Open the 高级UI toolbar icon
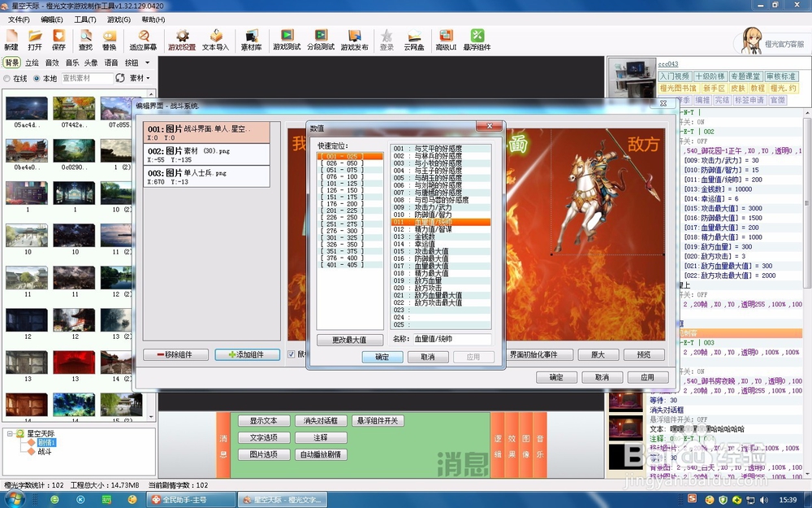812x508 pixels. (446, 40)
